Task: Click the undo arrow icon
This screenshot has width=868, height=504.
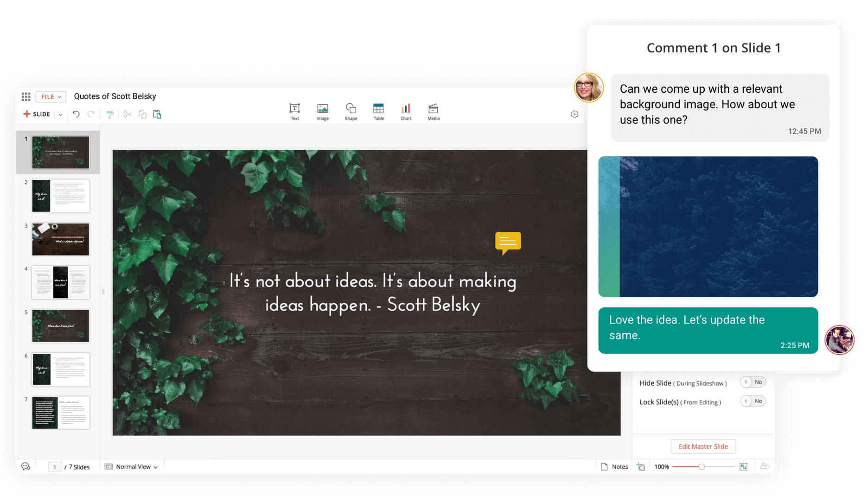Action: [x=76, y=114]
